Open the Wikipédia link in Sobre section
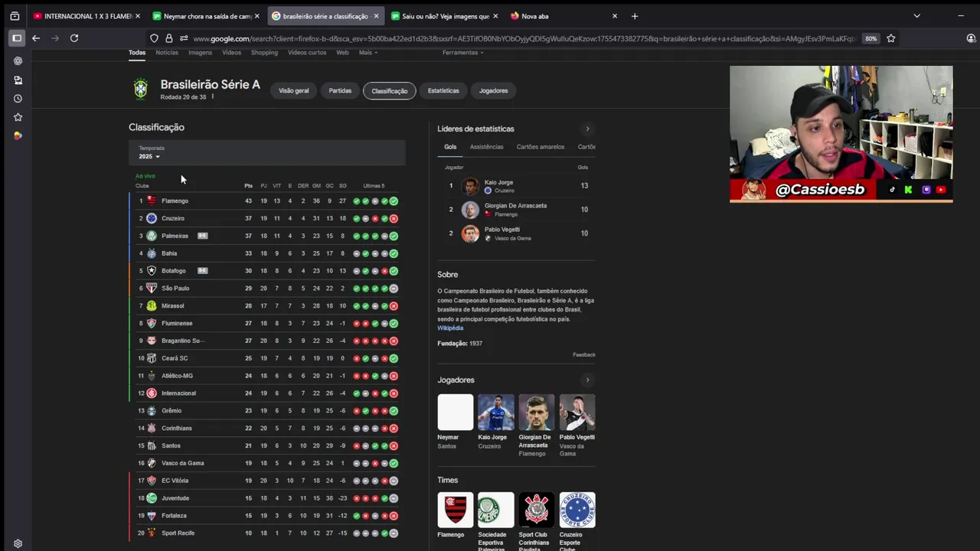 [x=450, y=328]
